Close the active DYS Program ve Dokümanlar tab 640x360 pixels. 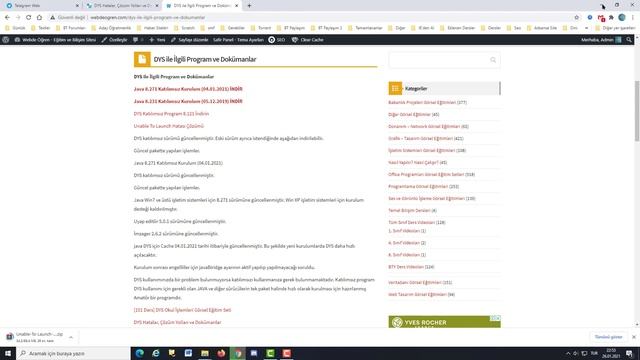point(236,6)
